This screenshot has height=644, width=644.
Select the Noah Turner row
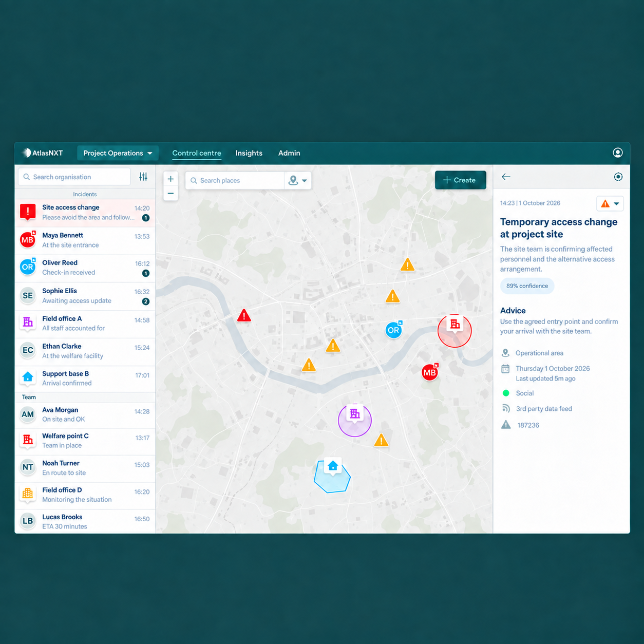coord(85,468)
